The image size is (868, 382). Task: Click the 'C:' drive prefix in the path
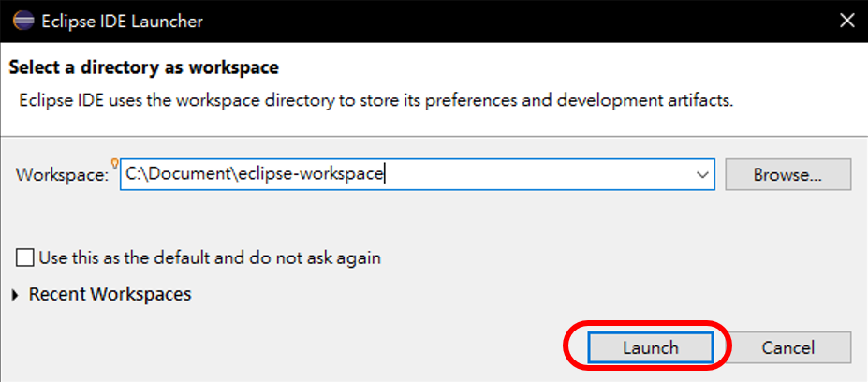[133, 174]
